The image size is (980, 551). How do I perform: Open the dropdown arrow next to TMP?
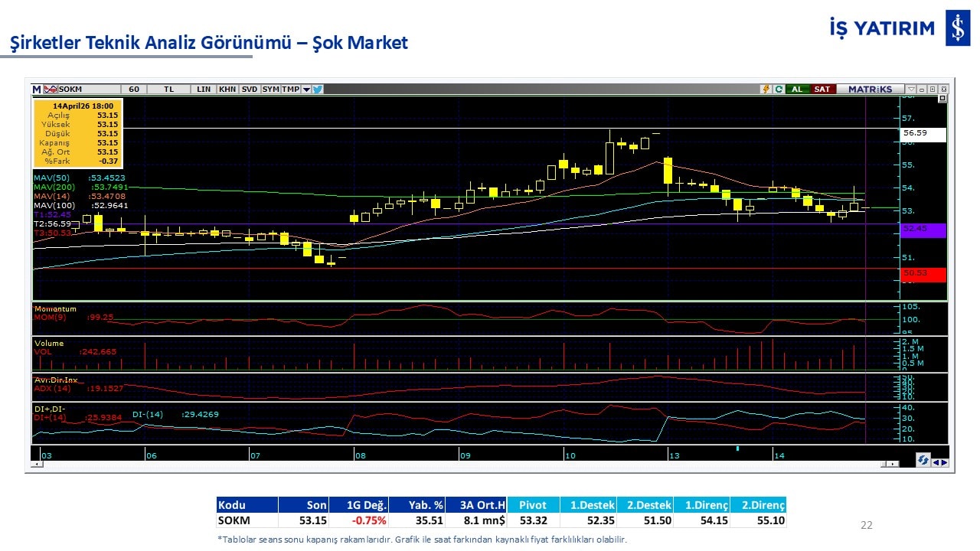click(x=306, y=90)
